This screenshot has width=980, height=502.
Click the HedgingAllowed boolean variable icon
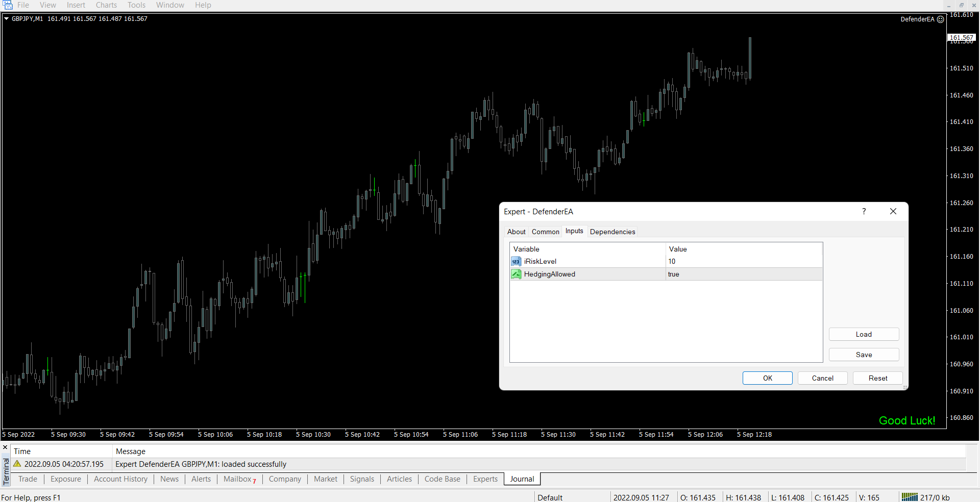(x=516, y=274)
